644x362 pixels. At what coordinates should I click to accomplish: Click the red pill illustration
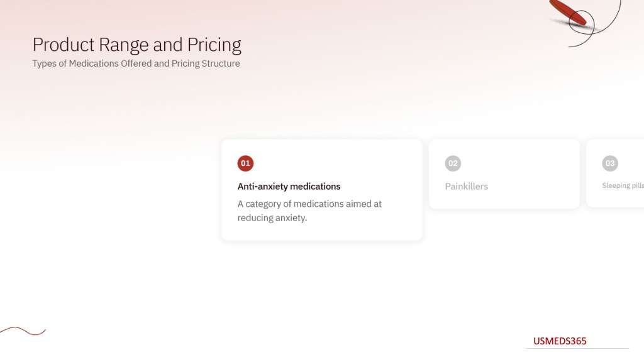(x=568, y=13)
